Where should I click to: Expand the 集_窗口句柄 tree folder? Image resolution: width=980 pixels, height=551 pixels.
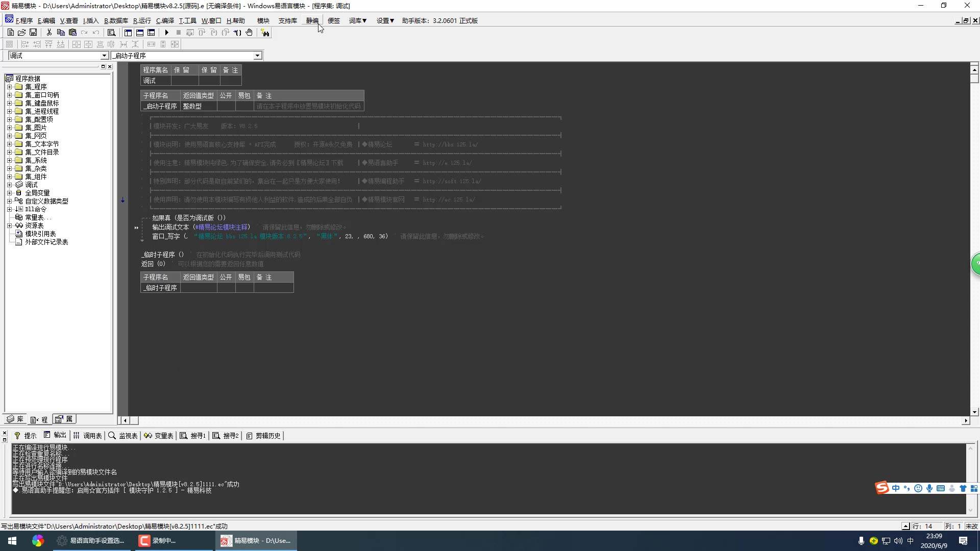click(9, 95)
